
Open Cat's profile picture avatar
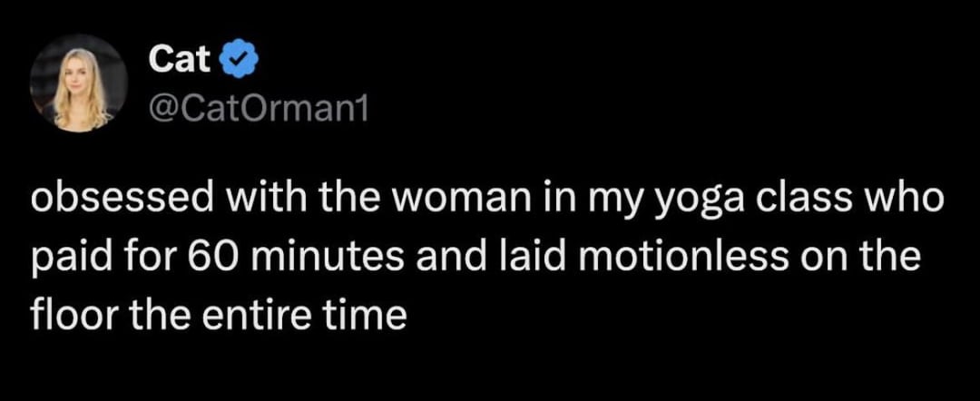[79, 83]
